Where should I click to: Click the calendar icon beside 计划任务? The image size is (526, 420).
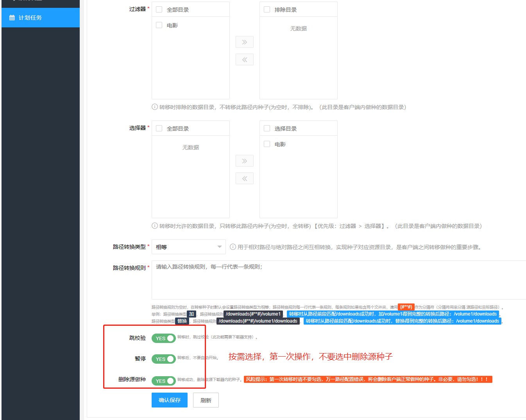[x=12, y=18]
